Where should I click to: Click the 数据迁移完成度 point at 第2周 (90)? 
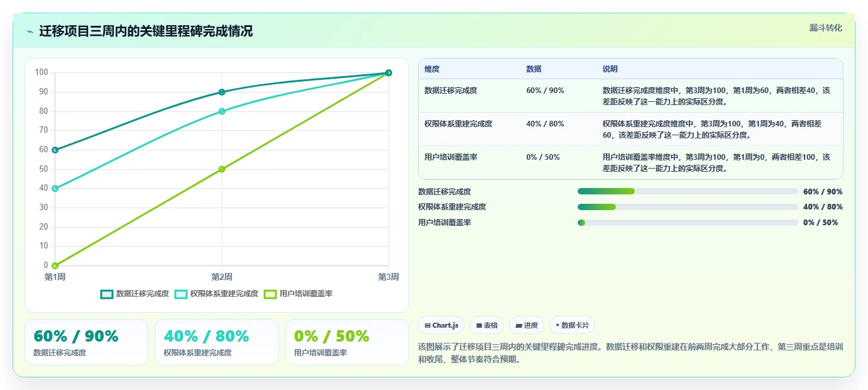coord(222,92)
